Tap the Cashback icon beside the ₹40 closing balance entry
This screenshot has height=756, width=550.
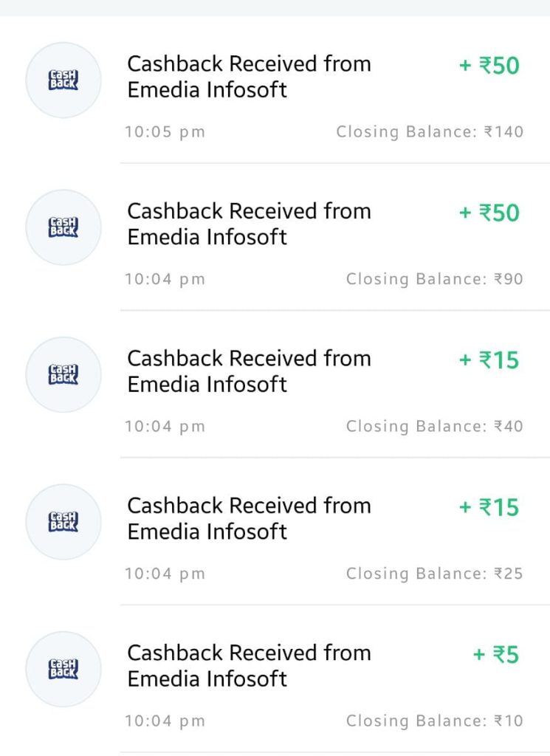tap(63, 374)
